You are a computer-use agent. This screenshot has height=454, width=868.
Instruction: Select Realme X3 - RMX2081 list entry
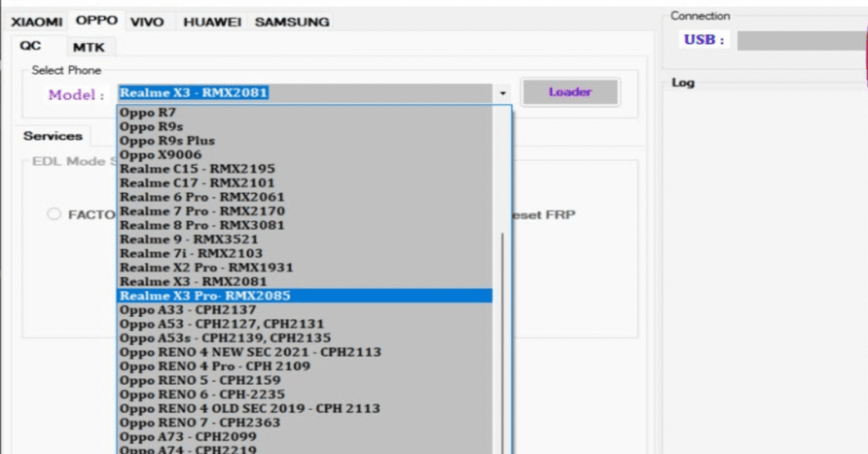click(305, 281)
